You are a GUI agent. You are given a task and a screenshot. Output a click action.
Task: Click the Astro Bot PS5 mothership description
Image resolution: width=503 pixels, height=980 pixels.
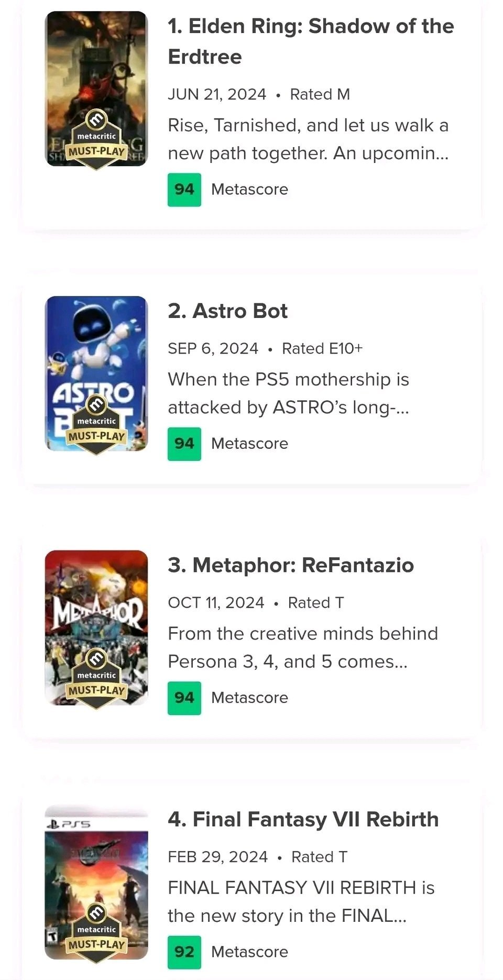[x=288, y=393]
